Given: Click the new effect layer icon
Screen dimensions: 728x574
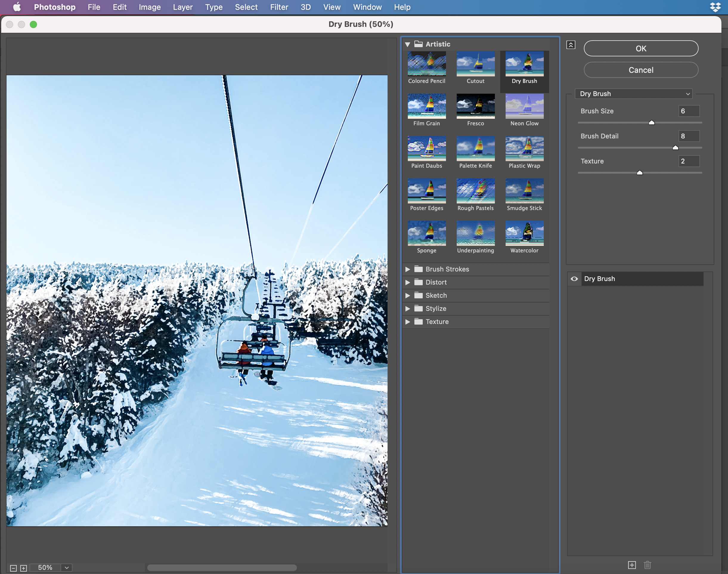Looking at the screenshot, I should (x=632, y=565).
